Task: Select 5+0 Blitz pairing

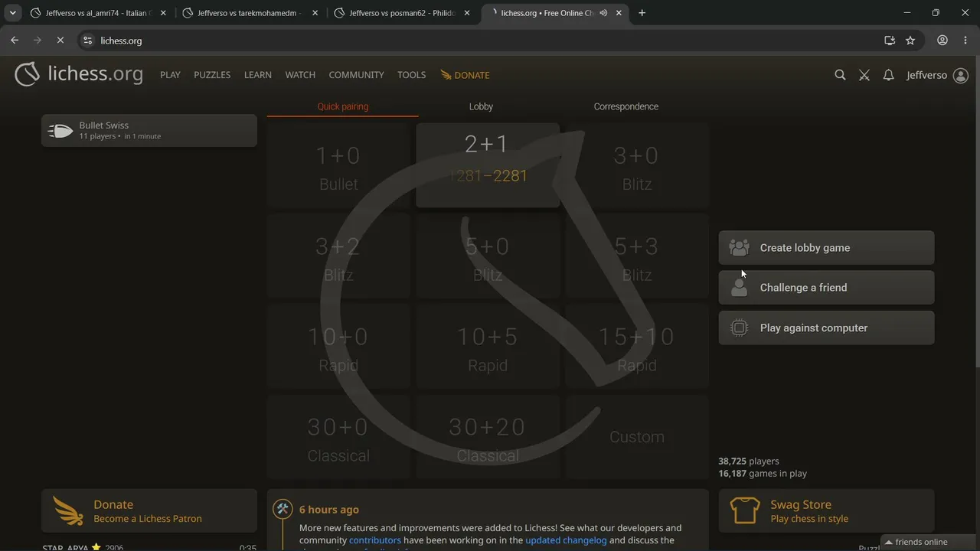Action: [x=488, y=256]
